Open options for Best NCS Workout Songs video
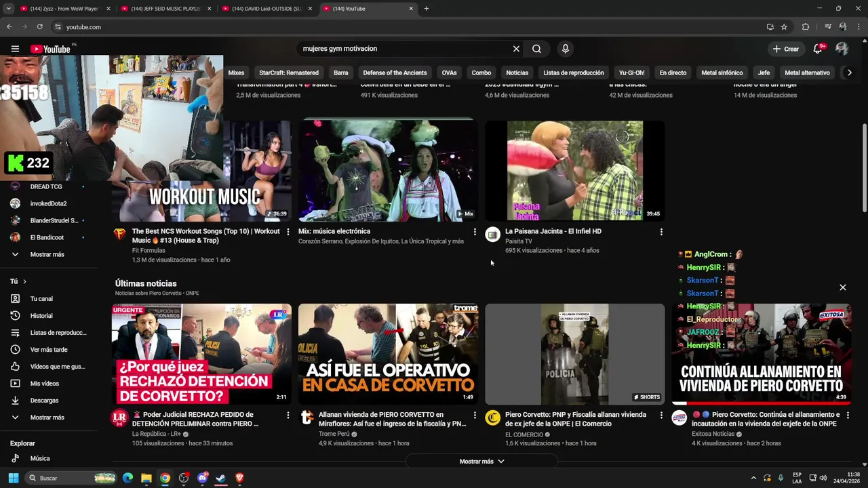The height and width of the screenshot is (488, 868). 288,232
